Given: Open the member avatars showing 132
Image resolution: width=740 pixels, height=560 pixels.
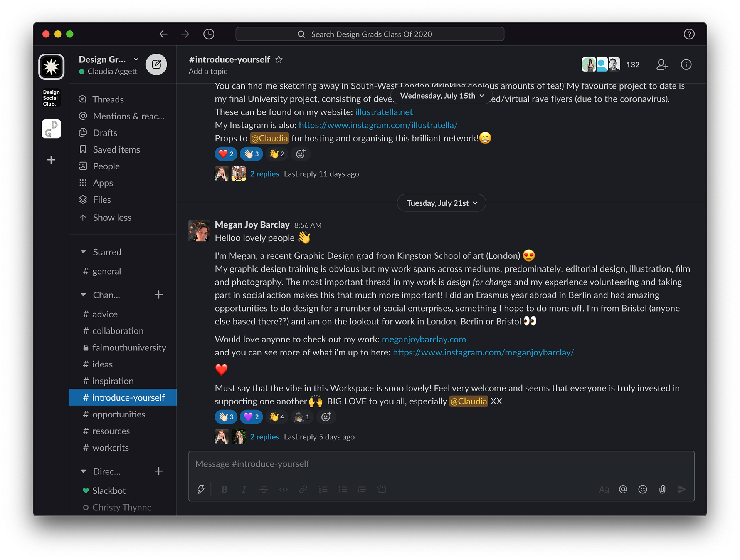Looking at the screenshot, I should click(x=611, y=64).
